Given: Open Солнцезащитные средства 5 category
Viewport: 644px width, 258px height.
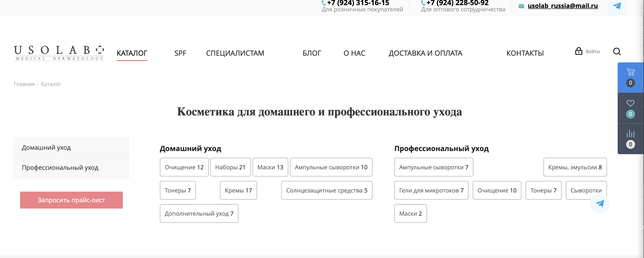Looking at the screenshot, I should [326, 190].
